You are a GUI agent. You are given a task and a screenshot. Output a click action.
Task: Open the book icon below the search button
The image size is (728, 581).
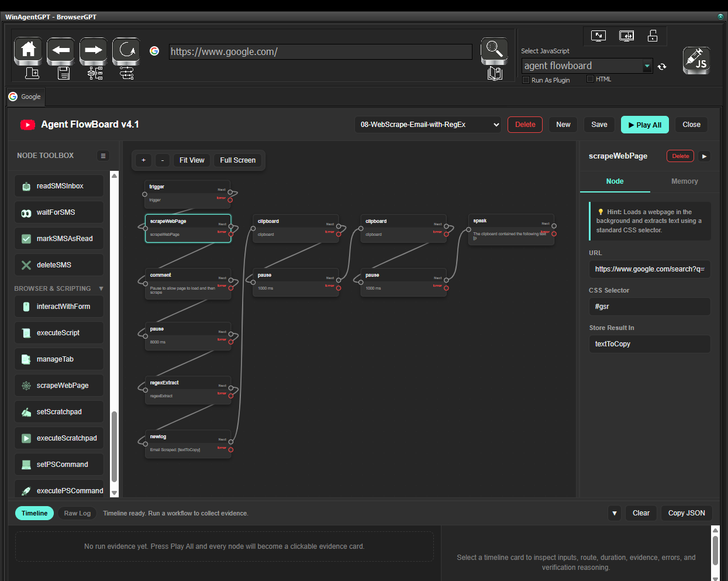coord(495,74)
